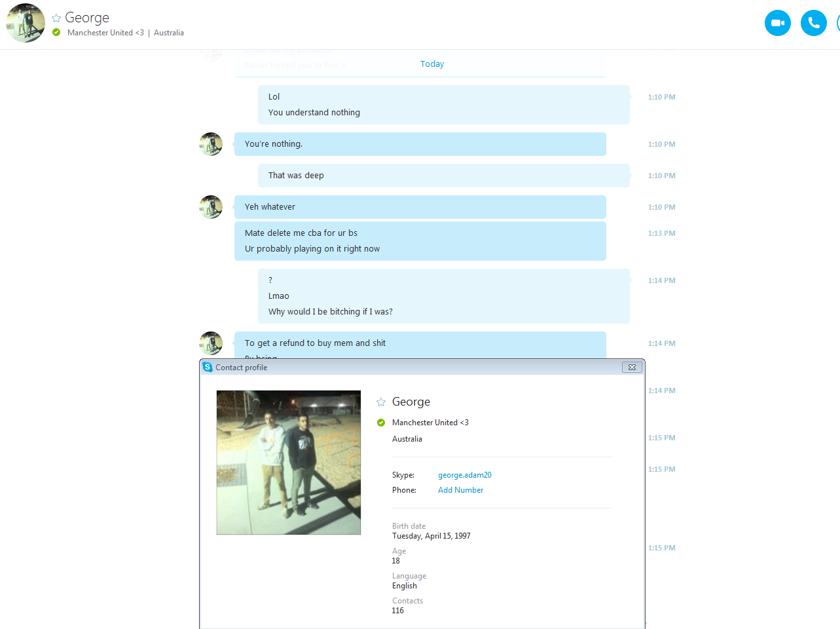Select the message "Yeh whatever"
Image resolution: width=840 pixels, height=629 pixels.
click(270, 207)
